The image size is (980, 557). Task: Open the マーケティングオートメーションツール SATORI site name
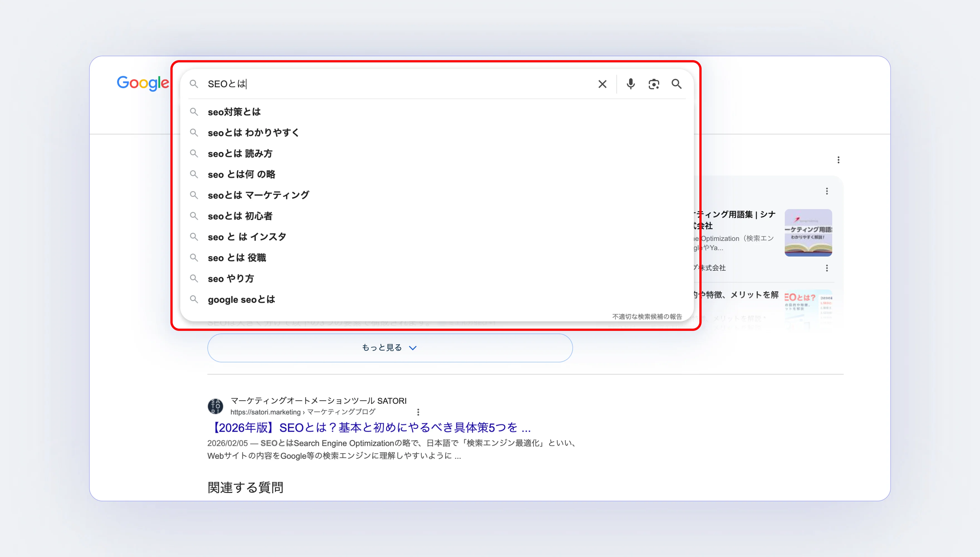click(318, 400)
